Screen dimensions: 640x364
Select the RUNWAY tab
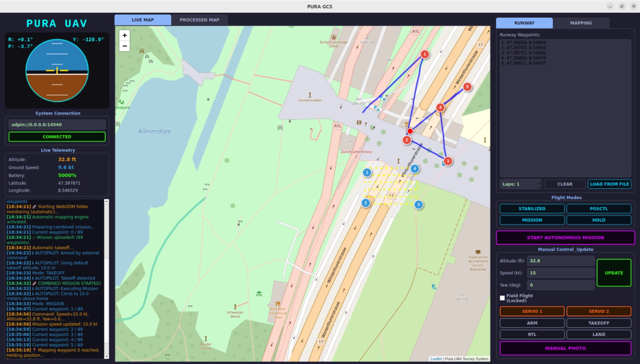tap(524, 23)
